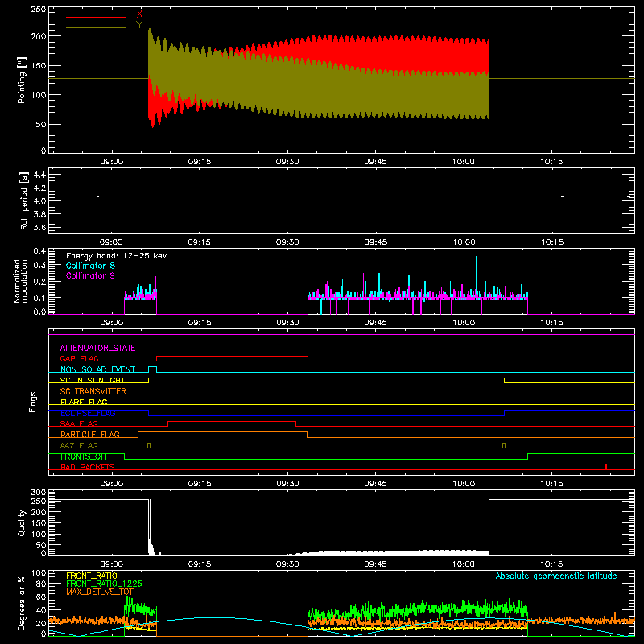This screenshot has width=644, height=644.
Task: Click the Normalized modulation axis title
Action: pyautogui.click(x=20, y=281)
